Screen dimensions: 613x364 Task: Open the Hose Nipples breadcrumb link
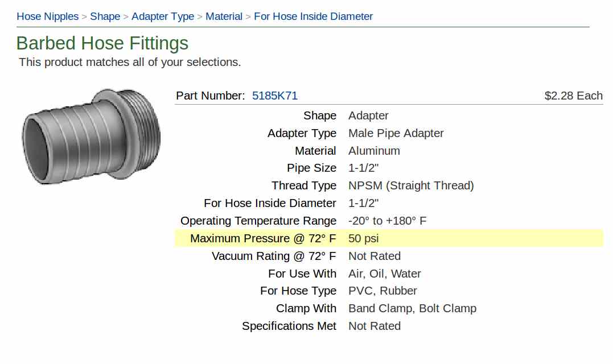point(48,16)
